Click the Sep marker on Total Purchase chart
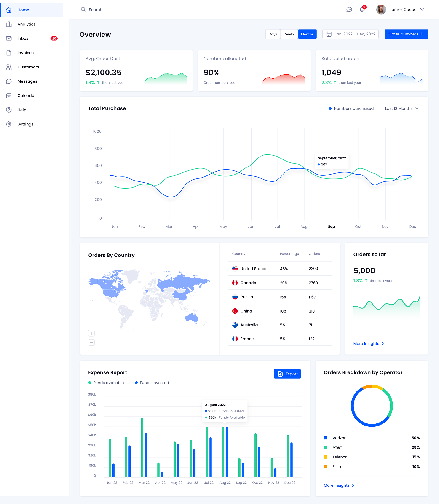The width and height of the screenshot is (439, 504). tap(332, 226)
